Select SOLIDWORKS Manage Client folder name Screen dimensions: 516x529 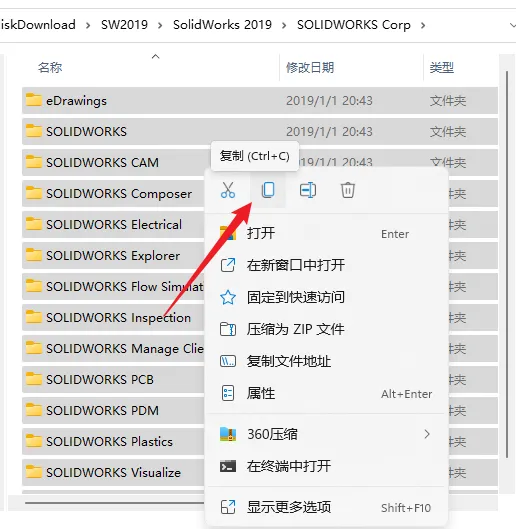(x=125, y=349)
